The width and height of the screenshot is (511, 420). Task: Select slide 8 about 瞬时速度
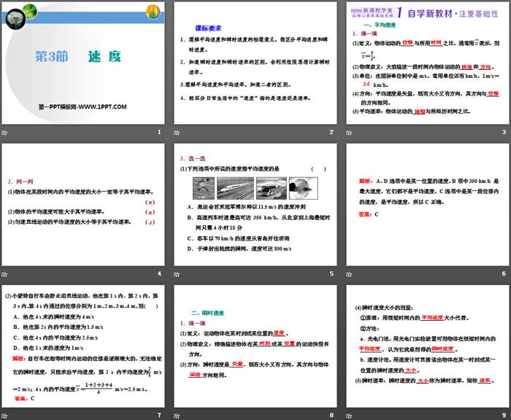[x=255, y=347]
